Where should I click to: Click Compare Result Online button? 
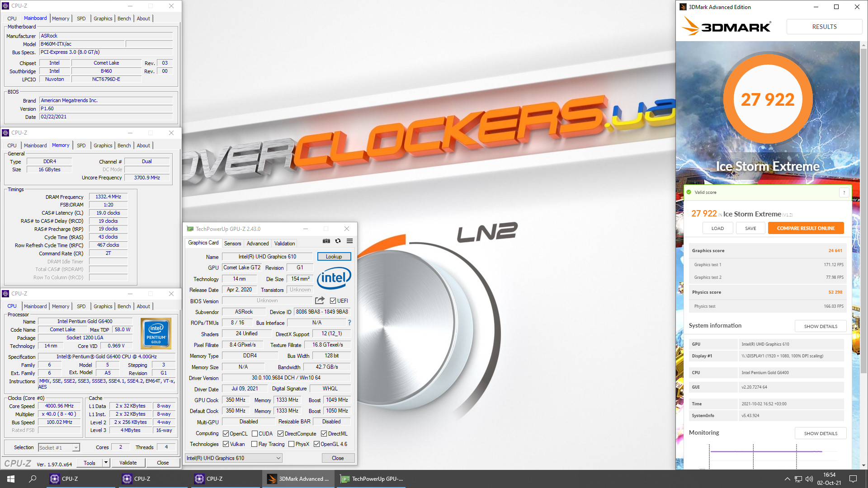[x=806, y=228]
